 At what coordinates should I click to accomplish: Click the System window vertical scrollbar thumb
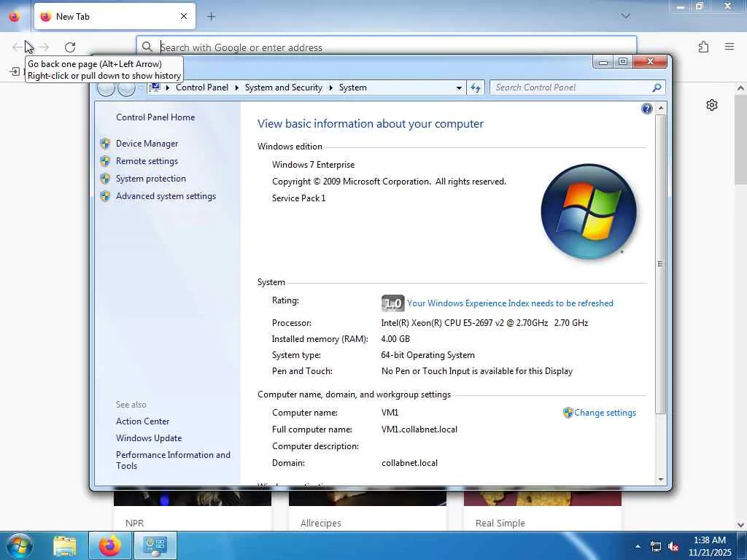(660, 264)
